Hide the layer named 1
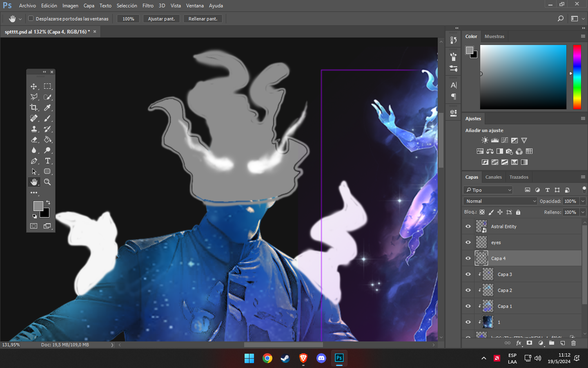Screen dimensions: 588x368 click(x=468, y=322)
